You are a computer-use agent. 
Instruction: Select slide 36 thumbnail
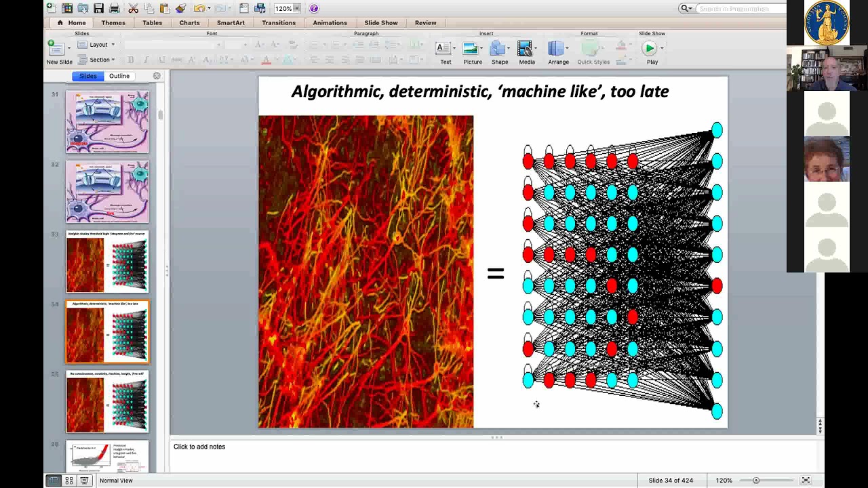[x=107, y=457]
